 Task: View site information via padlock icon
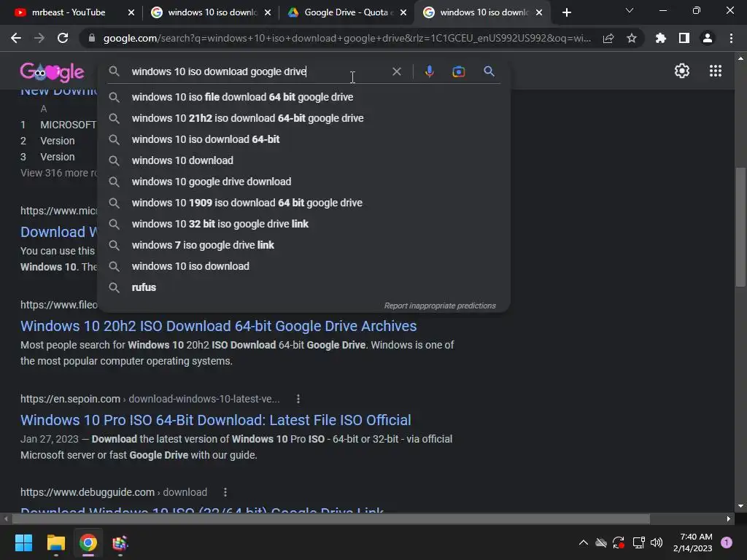(x=91, y=38)
